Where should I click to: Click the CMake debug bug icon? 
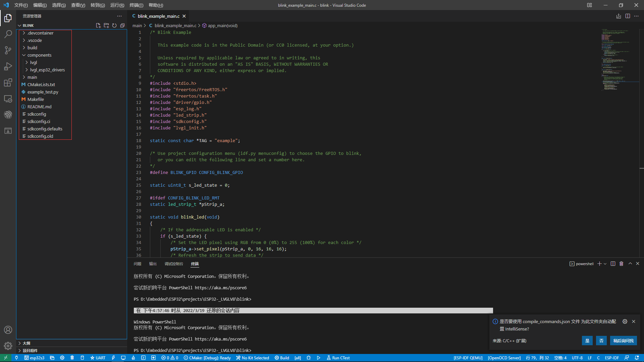309,358
